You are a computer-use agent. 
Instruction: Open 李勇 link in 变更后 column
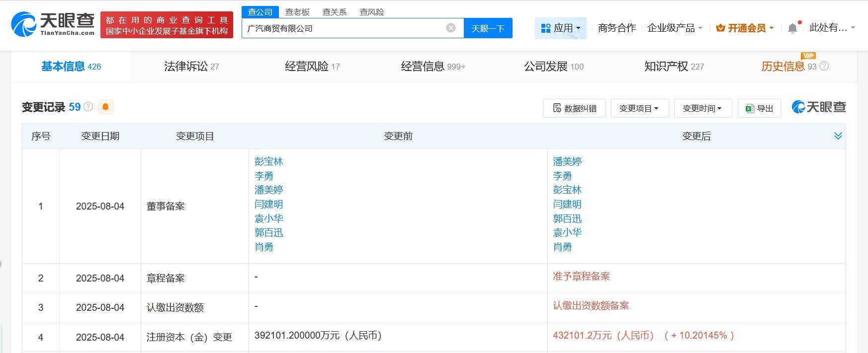point(562,176)
